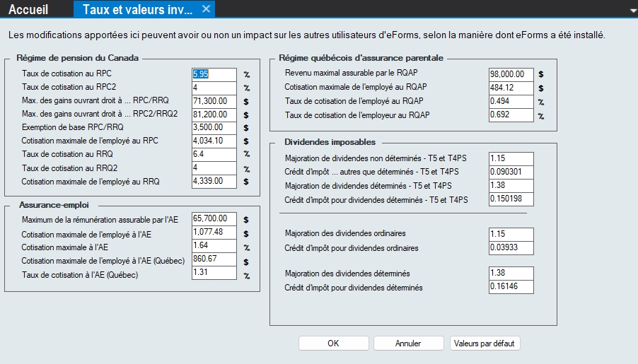The image size is (638, 364).
Task: Edit the 0.150198 crédit d'impôt field
Action: [511, 199]
